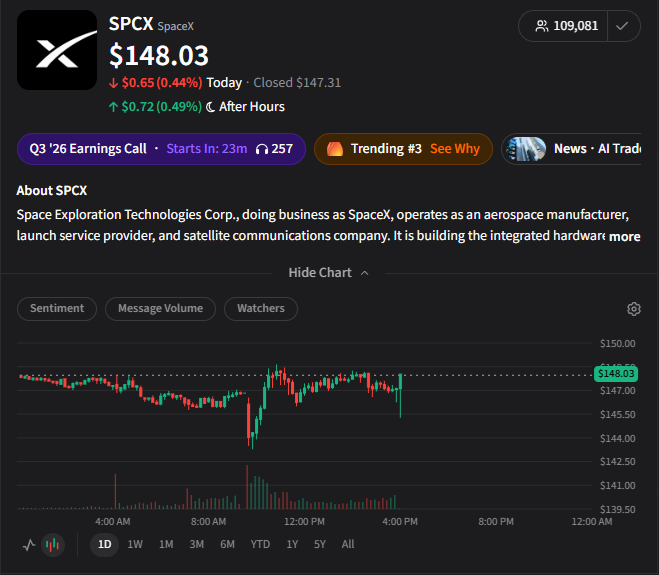
Task: Click the $148.03 green price label on chart
Action: coord(616,374)
